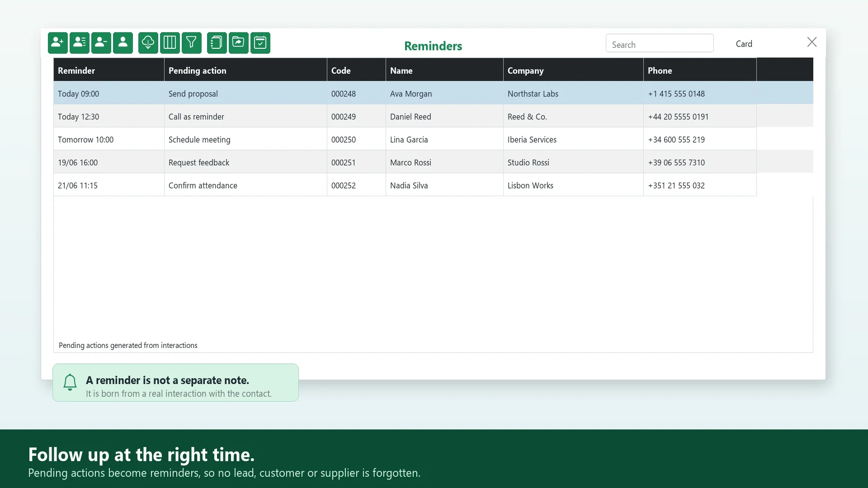Select the 19/06 16:00 reminder cell
868x488 pixels.
tap(109, 162)
